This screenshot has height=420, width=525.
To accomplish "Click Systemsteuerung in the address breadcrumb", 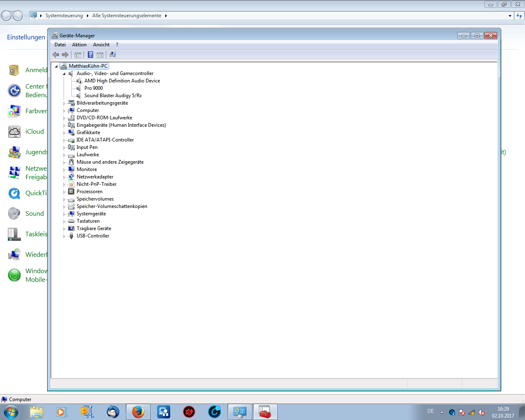I will click(x=64, y=16).
